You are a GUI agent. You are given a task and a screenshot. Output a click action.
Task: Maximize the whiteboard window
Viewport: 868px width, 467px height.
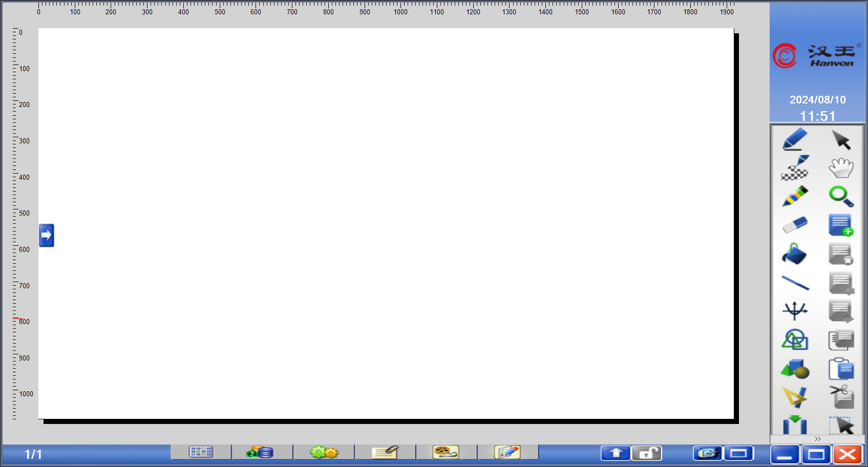(816, 455)
